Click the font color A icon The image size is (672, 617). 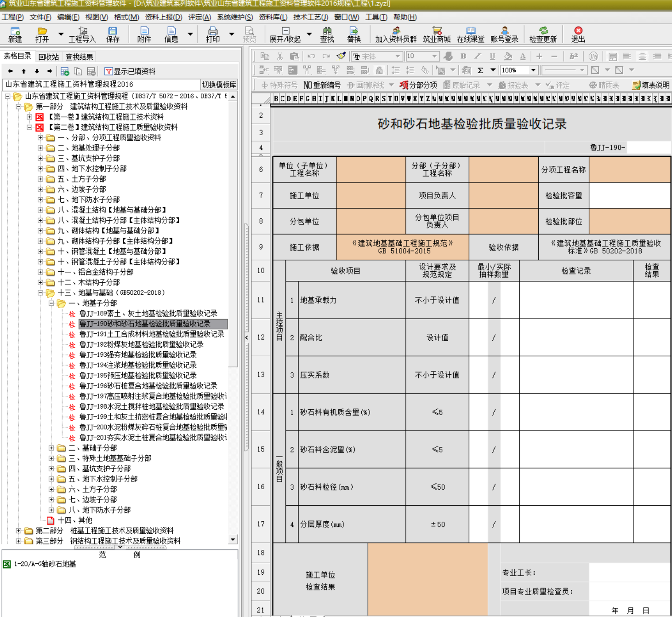click(x=523, y=56)
